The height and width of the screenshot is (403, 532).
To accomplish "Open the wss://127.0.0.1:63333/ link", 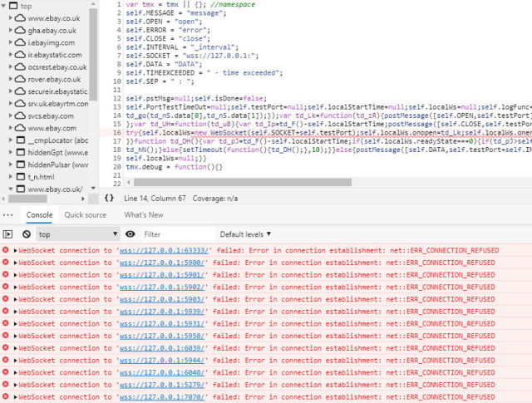I will tap(164, 250).
